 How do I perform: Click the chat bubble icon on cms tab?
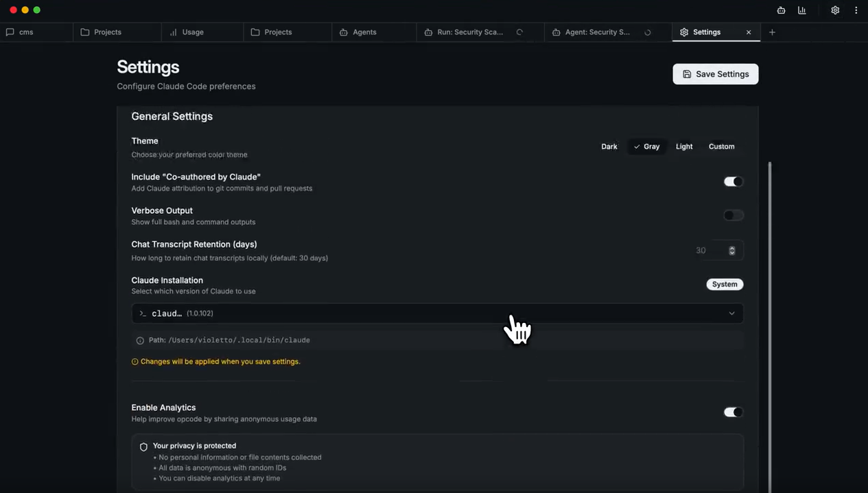[10, 32]
